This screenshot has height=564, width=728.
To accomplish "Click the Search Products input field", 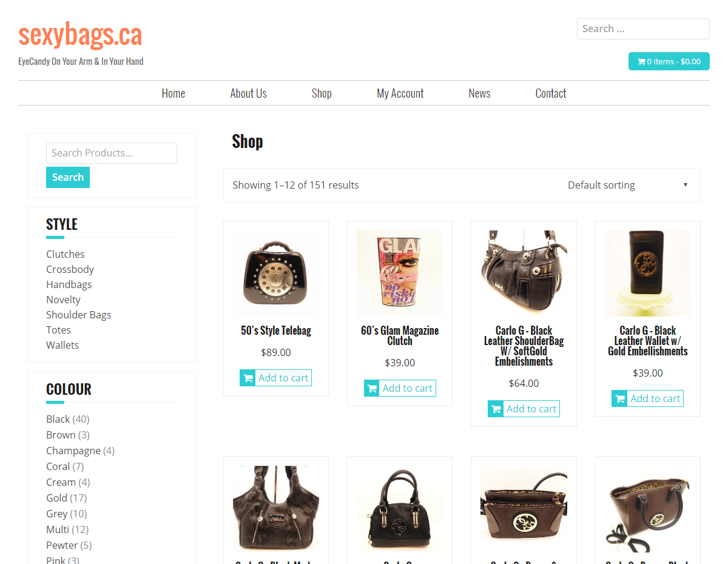I will (x=112, y=153).
